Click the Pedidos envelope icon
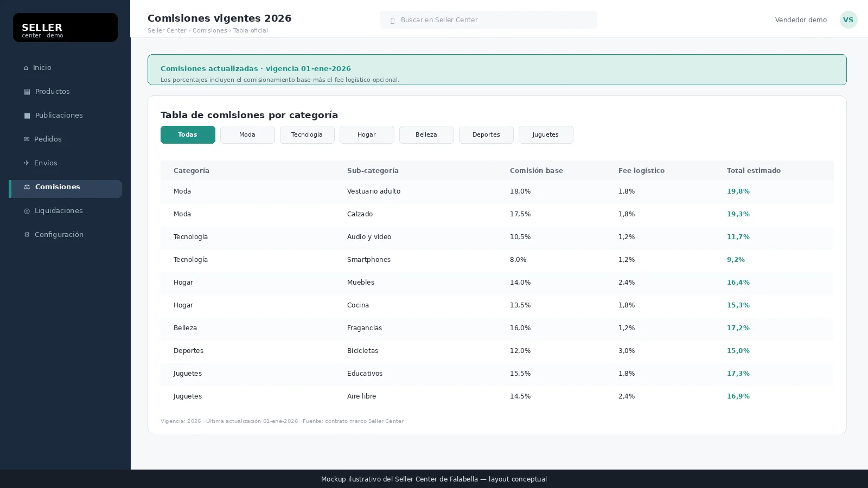 (27, 139)
